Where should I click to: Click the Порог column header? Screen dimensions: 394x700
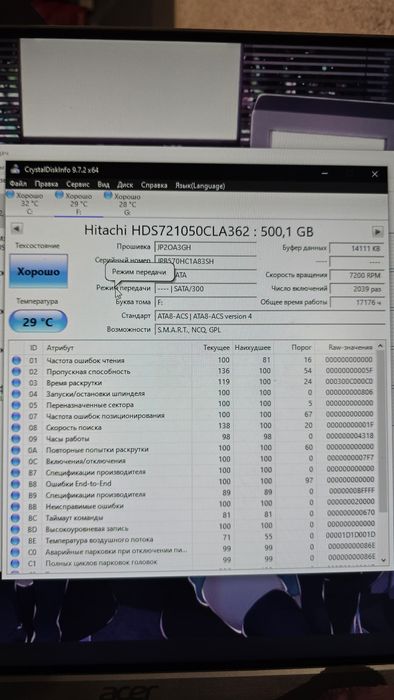302,347
